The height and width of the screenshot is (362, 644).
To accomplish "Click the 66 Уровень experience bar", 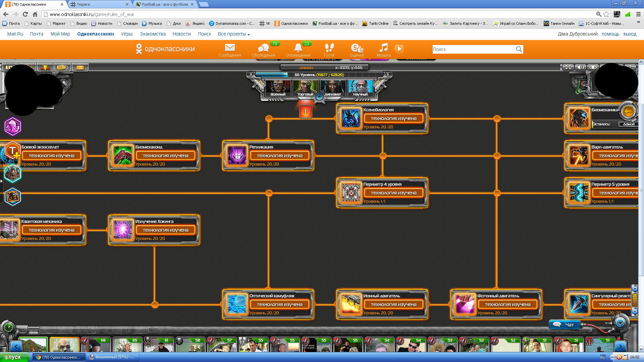I will [x=319, y=75].
